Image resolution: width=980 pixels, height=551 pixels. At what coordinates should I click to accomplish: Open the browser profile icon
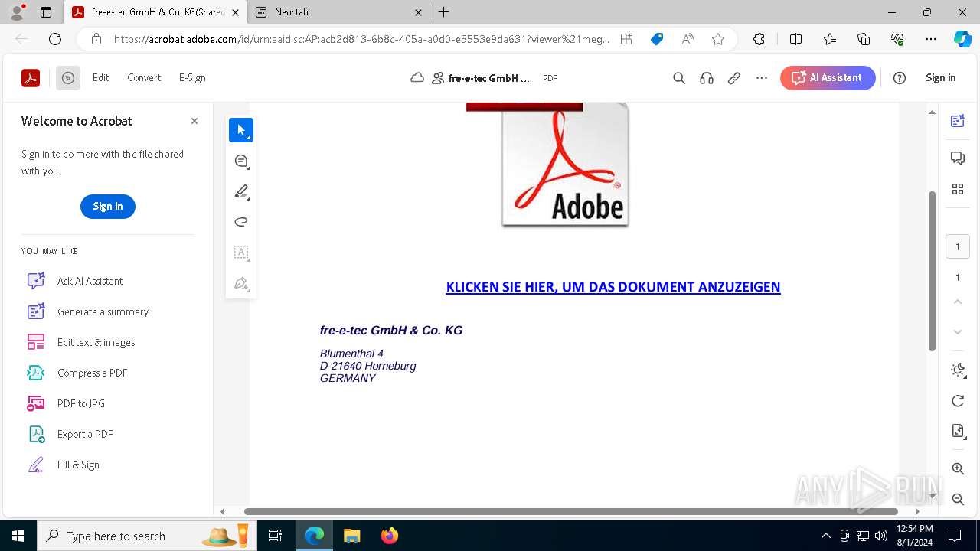(17, 12)
